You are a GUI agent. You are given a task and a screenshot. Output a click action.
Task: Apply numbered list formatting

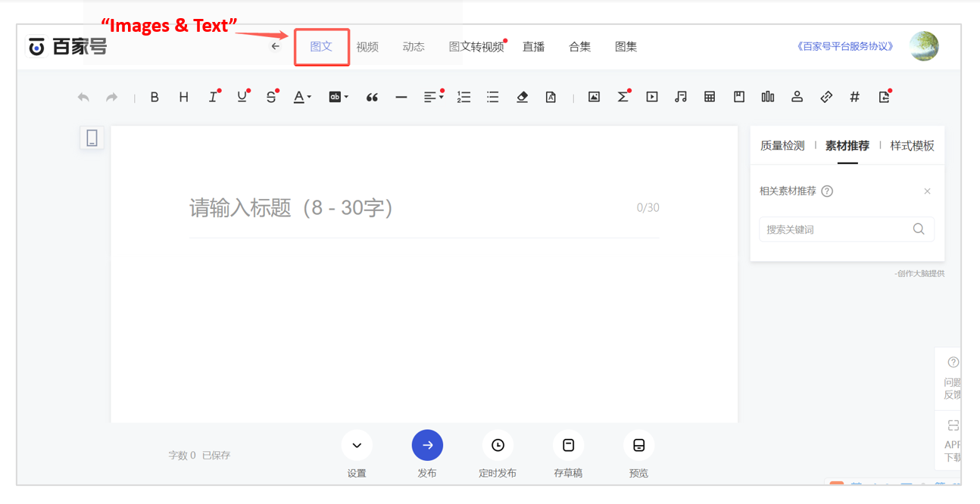tap(463, 97)
